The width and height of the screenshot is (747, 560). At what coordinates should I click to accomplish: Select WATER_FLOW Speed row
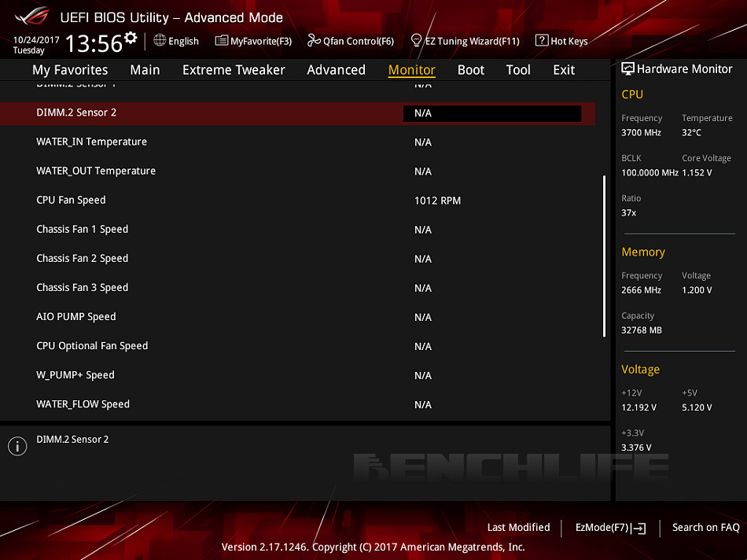coord(297,404)
